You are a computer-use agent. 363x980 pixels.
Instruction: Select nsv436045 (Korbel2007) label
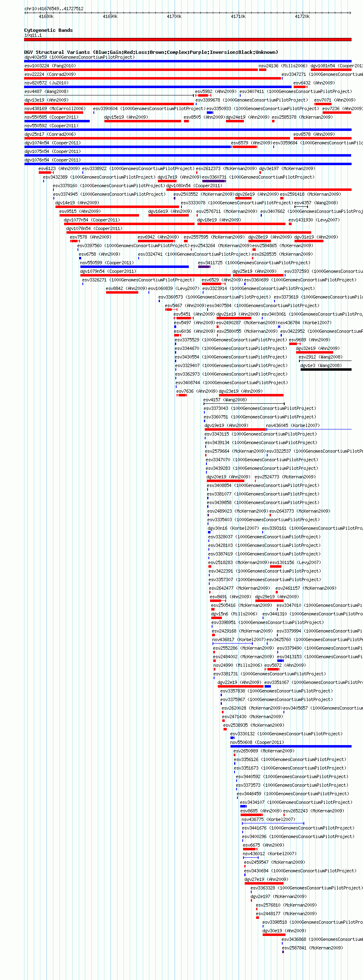coord(293,425)
